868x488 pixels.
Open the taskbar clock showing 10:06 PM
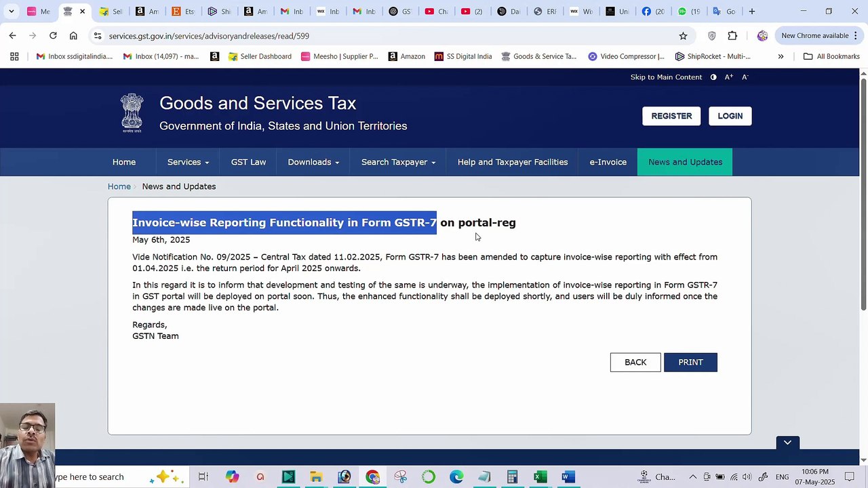pos(814,477)
